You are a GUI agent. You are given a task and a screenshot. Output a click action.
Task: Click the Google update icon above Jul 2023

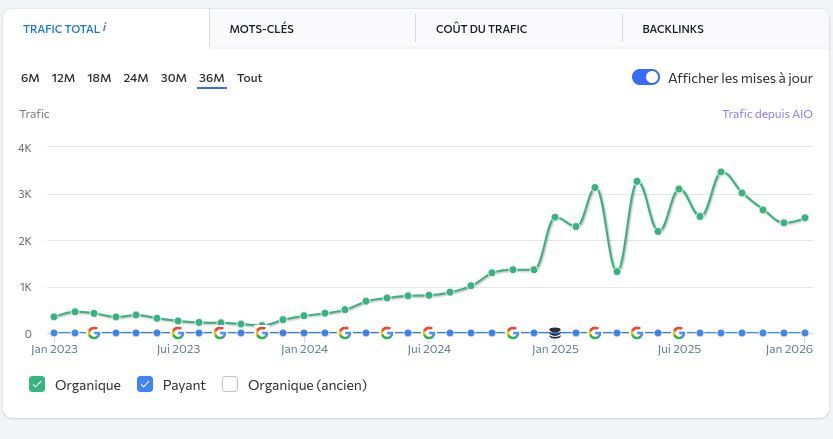[178, 333]
